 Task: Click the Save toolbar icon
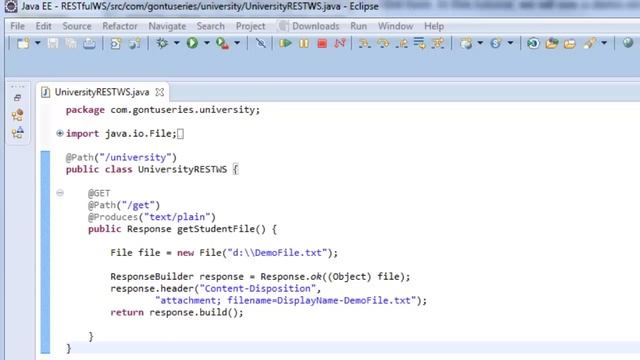(x=53, y=43)
